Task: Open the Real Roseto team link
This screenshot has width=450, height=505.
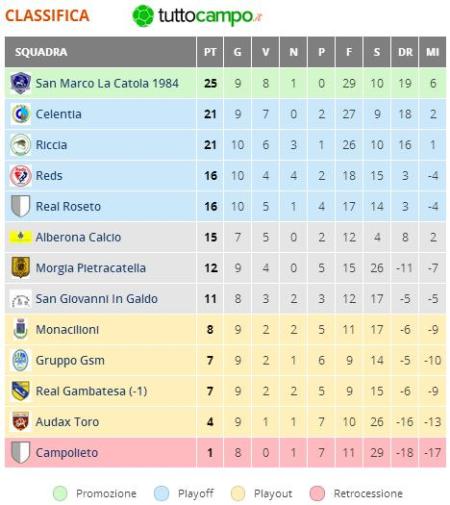Action: (x=68, y=206)
